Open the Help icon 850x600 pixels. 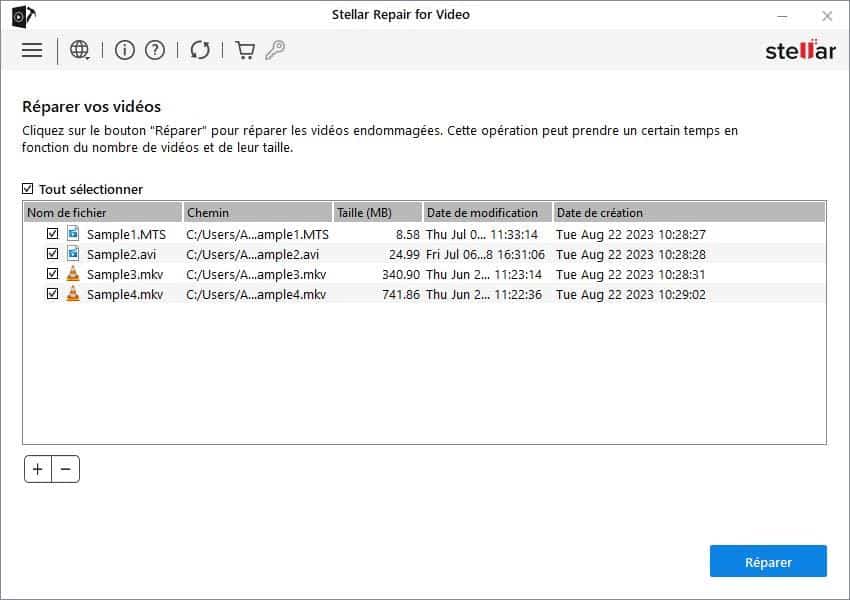(153, 50)
